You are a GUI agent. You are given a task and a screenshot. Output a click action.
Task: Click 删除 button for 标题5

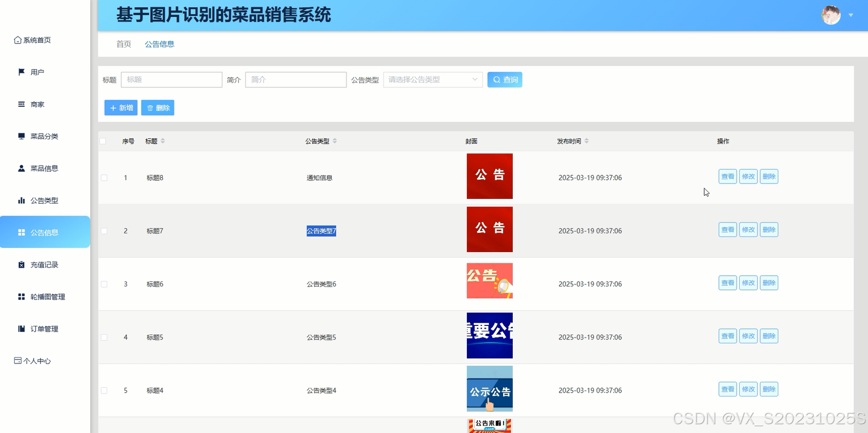click(x=769, y=336)
